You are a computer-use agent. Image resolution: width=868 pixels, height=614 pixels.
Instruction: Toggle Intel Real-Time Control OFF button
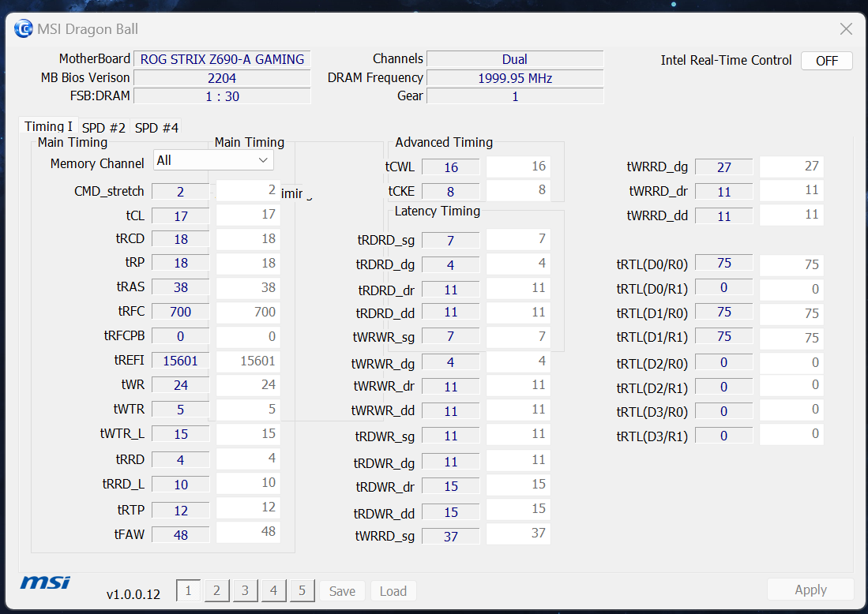(826, 61)
